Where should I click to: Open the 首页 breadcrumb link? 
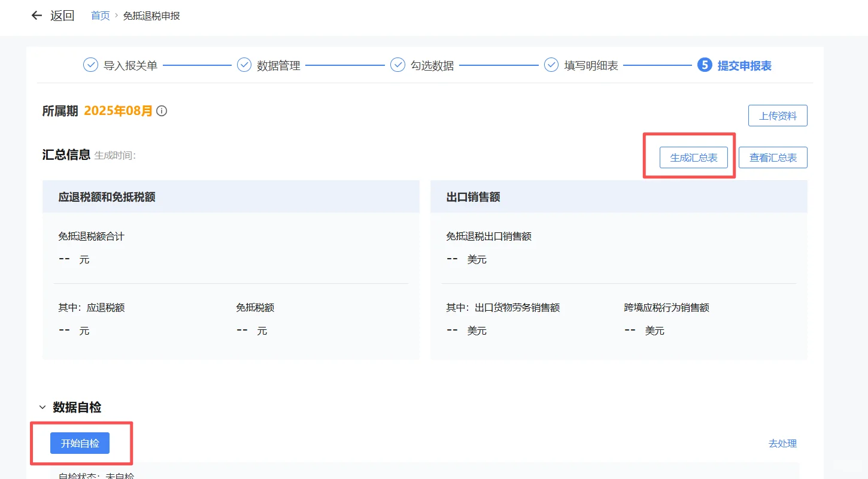100,16
